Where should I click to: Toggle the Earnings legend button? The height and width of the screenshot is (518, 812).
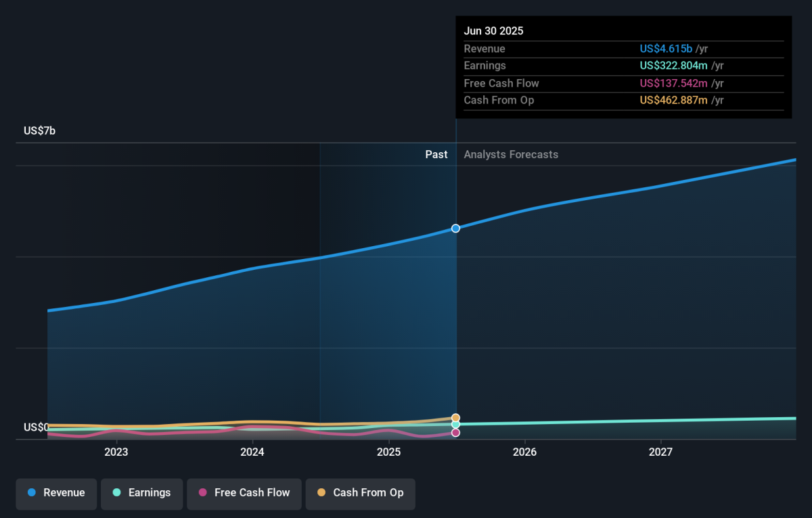click(x=141, y=493)
